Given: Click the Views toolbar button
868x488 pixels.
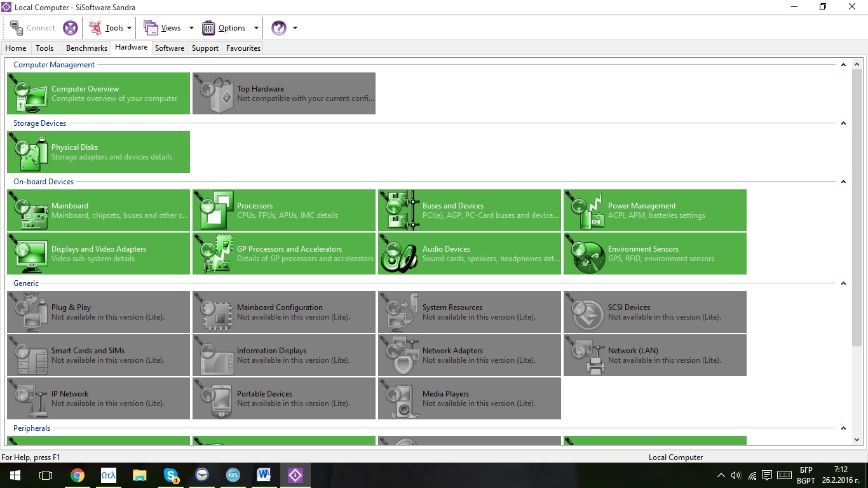Looking at the screenshot, I should click(163, 28).
